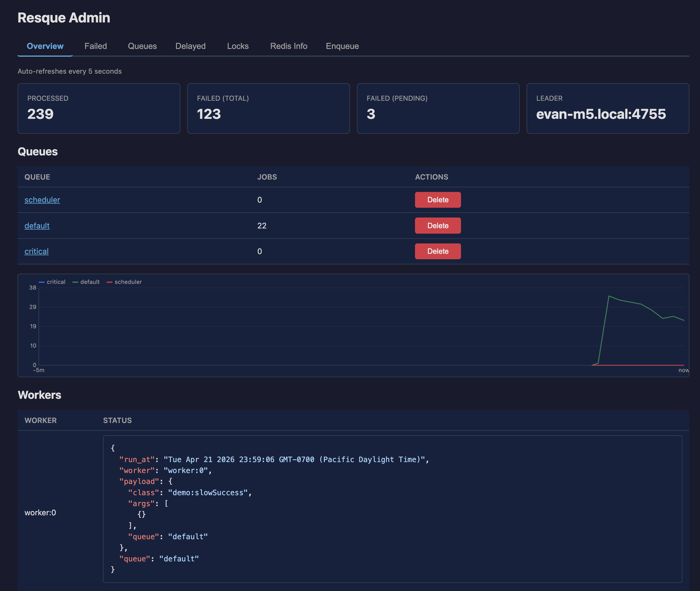The image size is (700, 591).
Task: Click the Failed (Pending) value 3
Action: click(x=371, y=114)
